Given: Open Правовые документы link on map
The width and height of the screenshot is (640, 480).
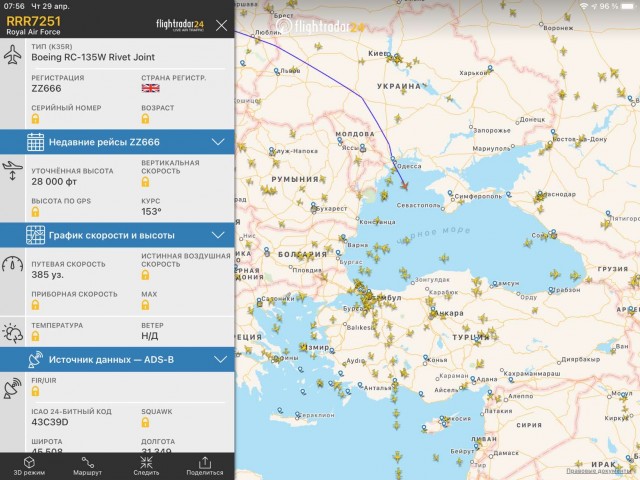Looking at the screenshot, I should pyautogui.click(x=601, y=471).
